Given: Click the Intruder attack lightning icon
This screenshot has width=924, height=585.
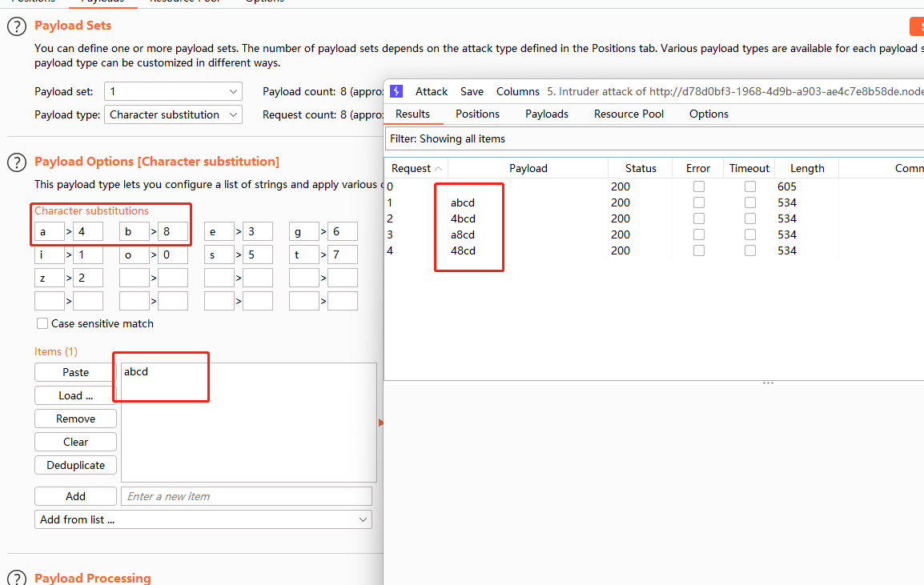Looking at the screenshot, I should tap(396, 91).
